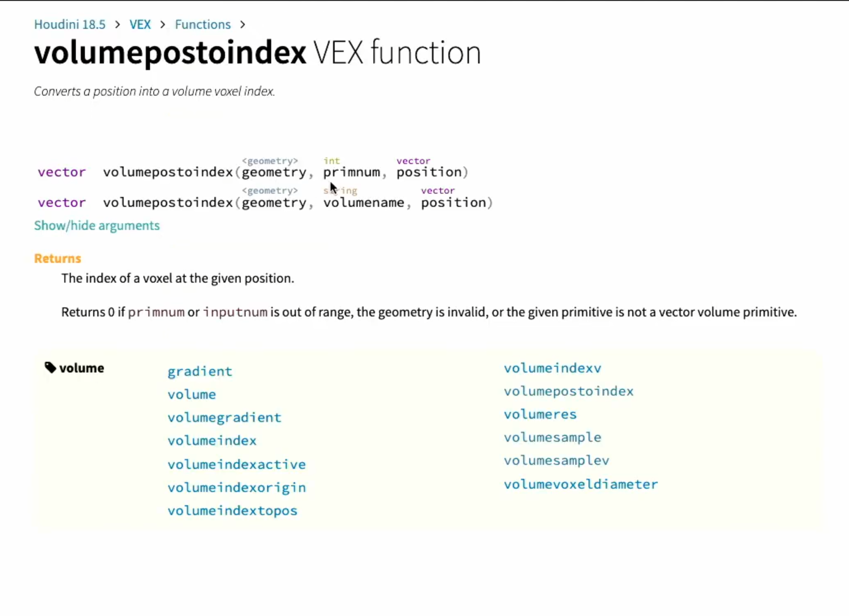Click the volume tag icon

point(50,367)
